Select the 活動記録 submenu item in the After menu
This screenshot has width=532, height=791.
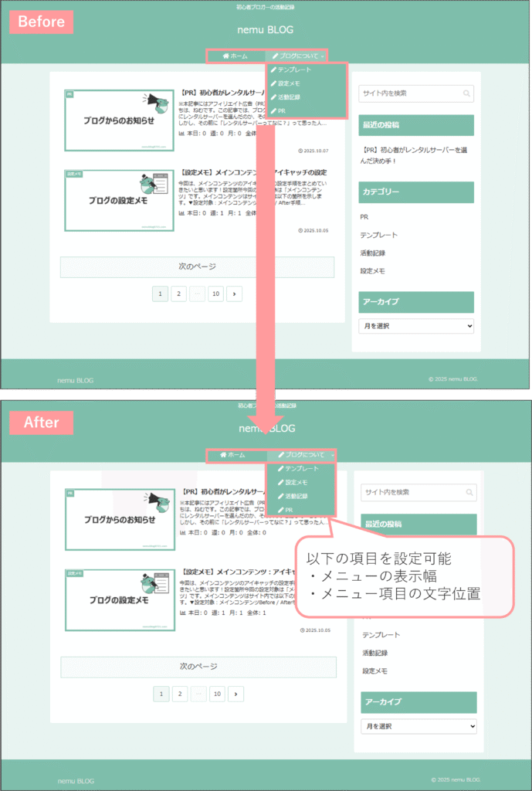[x=296, y=497]
